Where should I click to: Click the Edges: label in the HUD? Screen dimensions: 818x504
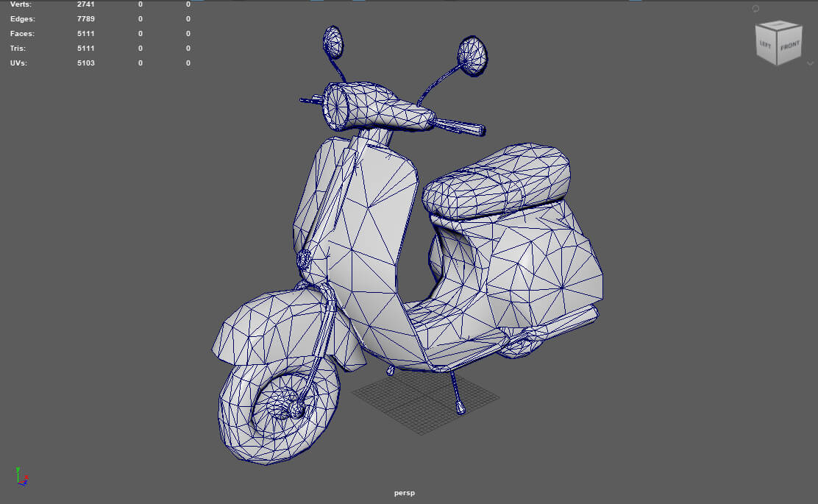[22, 19]
